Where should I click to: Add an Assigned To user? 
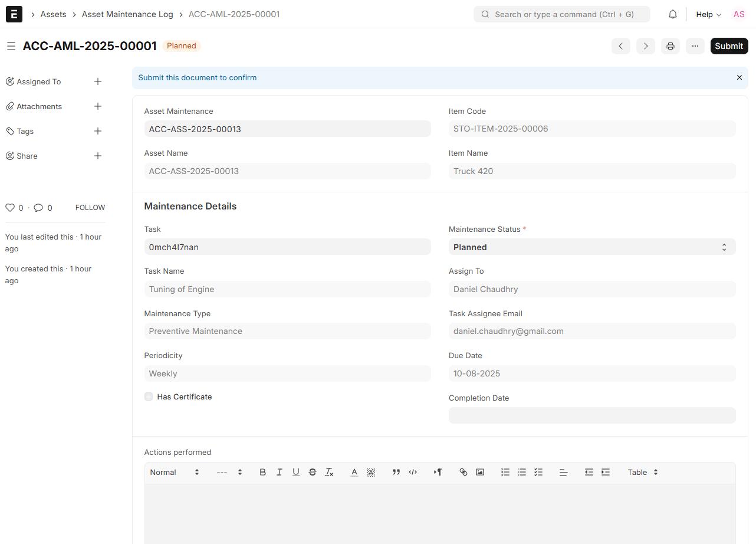pos(98,81)
